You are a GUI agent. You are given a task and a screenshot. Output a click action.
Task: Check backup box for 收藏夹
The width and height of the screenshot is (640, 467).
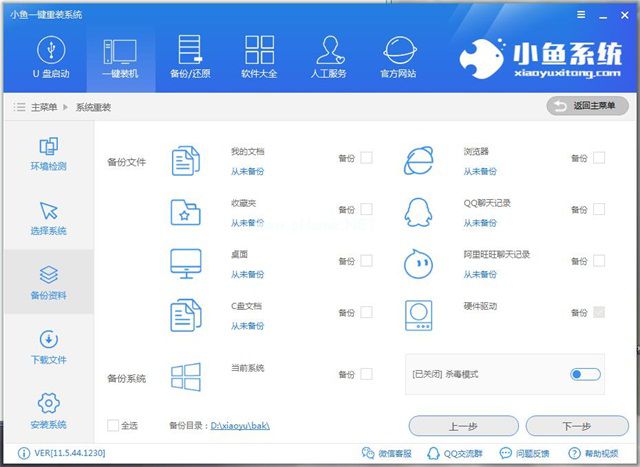[367, 209]
